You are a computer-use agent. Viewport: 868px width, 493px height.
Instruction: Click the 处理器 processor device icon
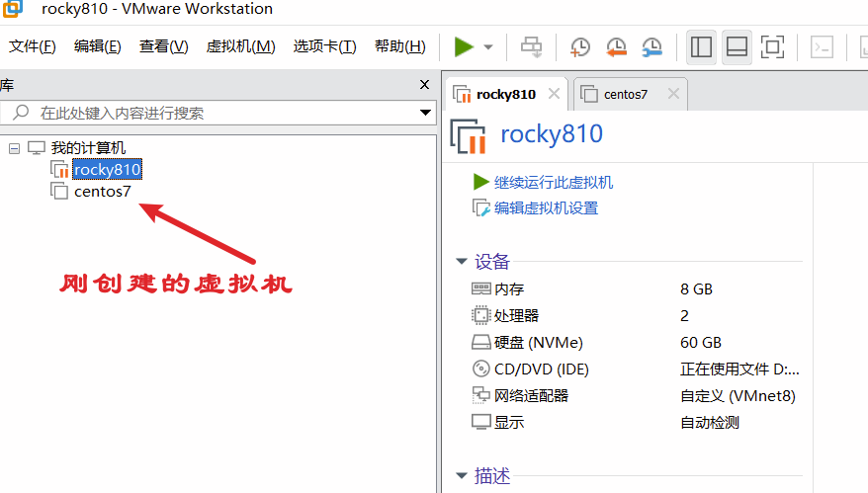[x=481, y=315]
